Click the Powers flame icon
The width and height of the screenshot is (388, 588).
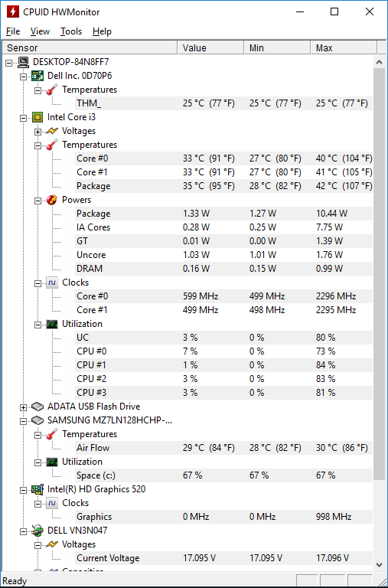coord(52,200)
